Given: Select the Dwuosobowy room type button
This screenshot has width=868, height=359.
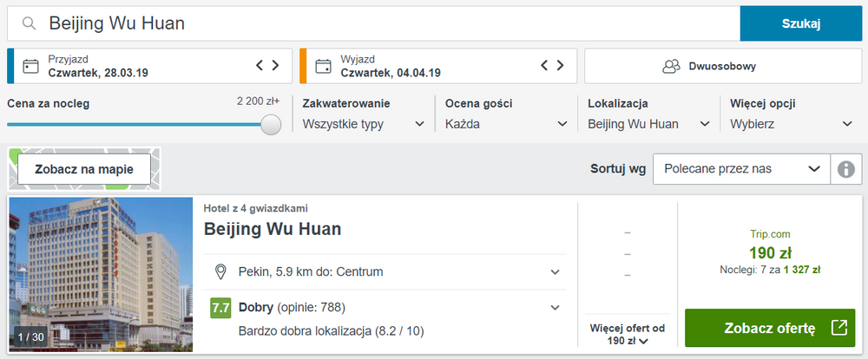Looking at the screenshot, I should click(722, 66).
